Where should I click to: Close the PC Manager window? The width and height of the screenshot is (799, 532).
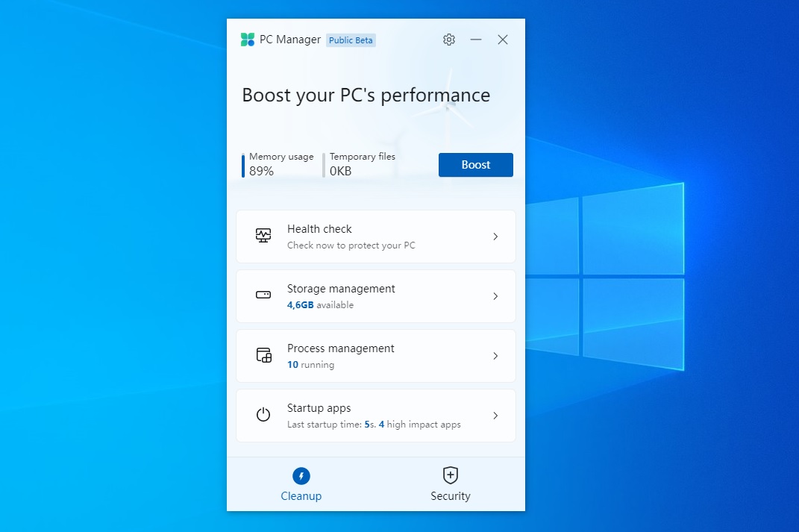[503, 40]
